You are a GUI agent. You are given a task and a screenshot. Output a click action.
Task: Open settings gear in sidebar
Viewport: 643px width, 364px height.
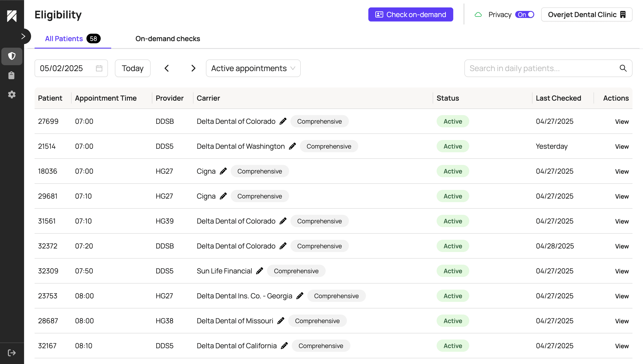tap(12, 94)
